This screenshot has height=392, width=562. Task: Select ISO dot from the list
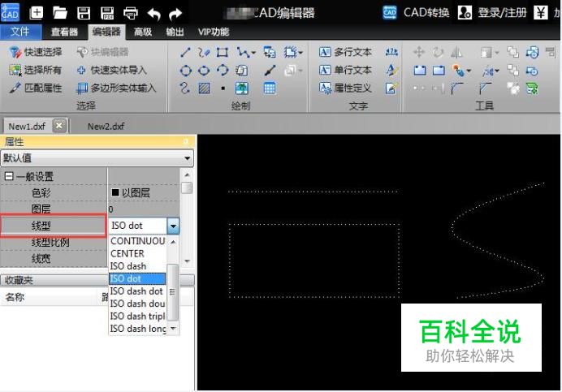(137, 278)
